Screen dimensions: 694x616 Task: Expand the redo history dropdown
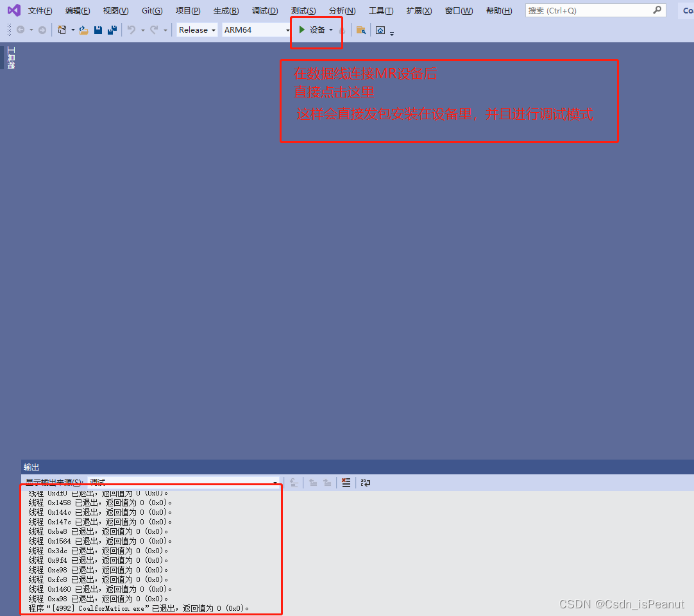pos(165,30)
